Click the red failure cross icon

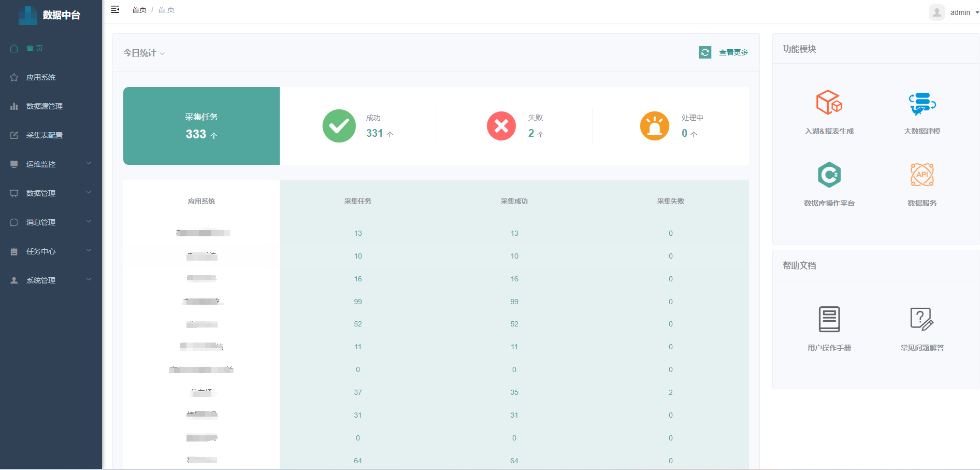pyautogui.click(x=501, y=126)
